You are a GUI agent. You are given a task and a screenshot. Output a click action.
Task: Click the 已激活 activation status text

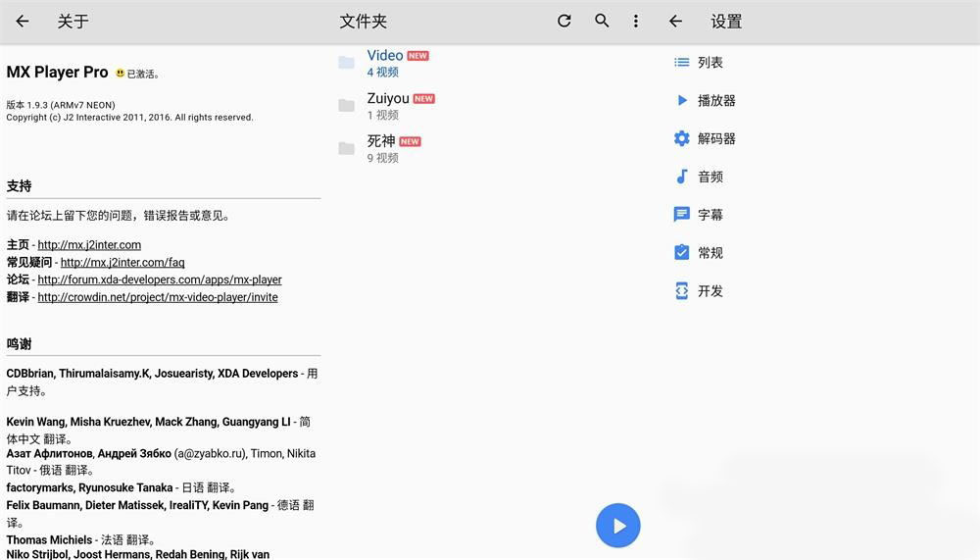(x=143, y=74)
